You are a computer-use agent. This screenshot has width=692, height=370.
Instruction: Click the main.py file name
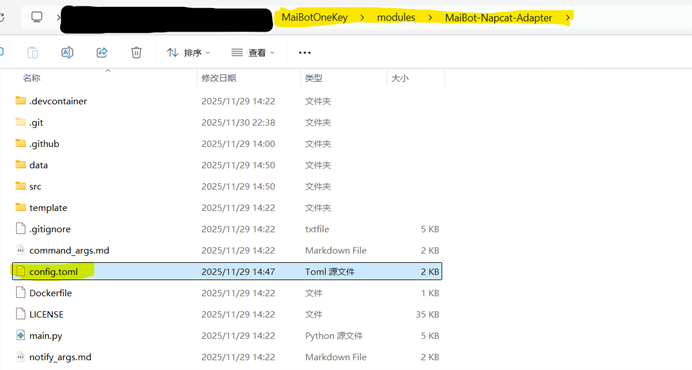coord(46,336)
